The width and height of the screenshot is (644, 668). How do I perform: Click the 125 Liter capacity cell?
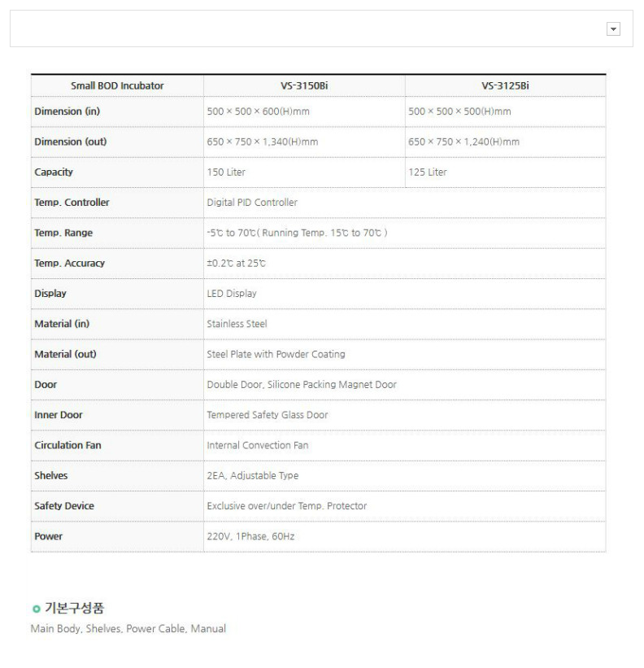505,172
